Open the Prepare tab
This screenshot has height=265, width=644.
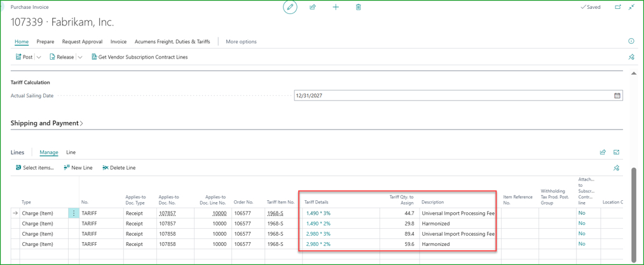45,41
